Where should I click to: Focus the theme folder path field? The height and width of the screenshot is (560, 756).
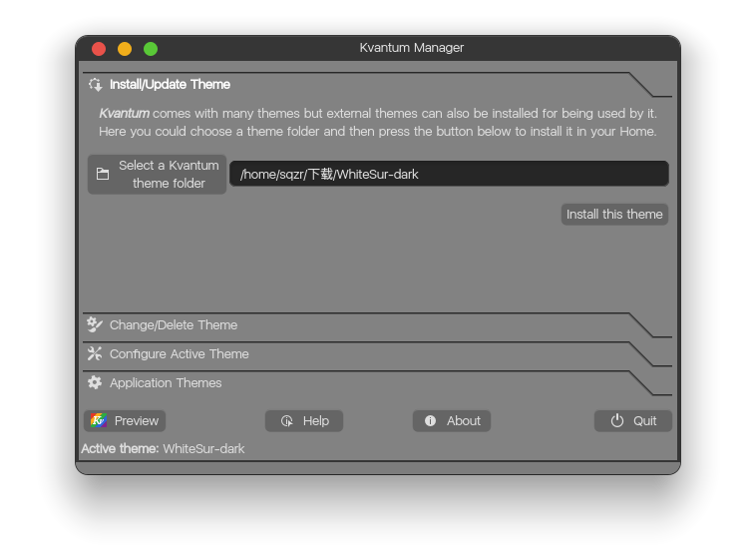point(449,174)
